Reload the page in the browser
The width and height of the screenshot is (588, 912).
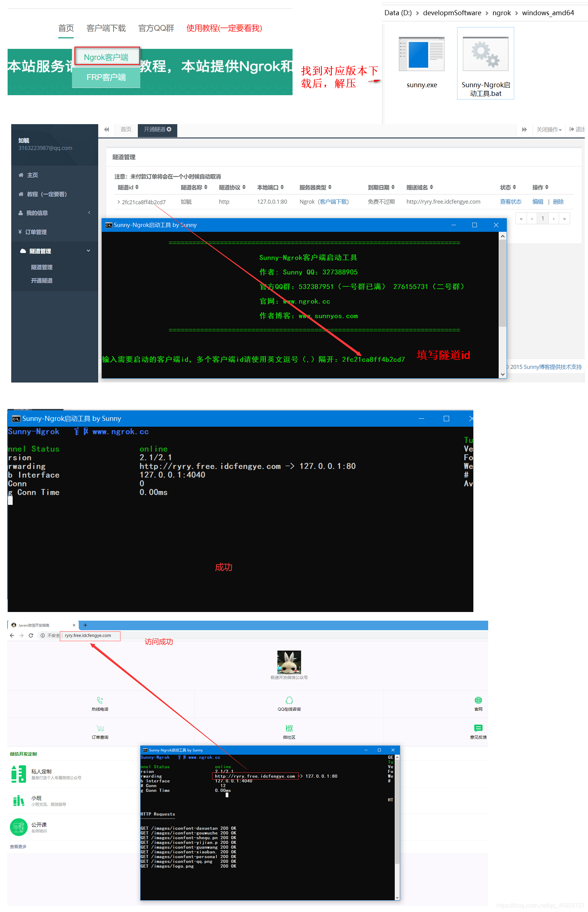pos(31,636)
